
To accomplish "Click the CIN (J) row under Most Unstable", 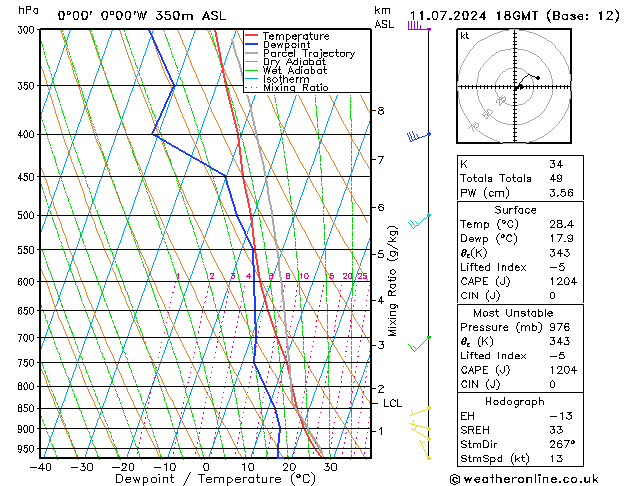I will tap(520, 385).
